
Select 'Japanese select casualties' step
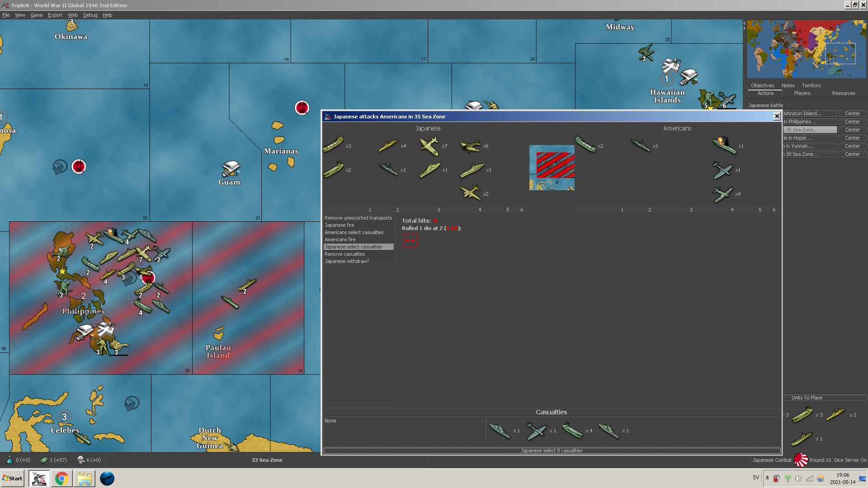[x=359, y=247]
